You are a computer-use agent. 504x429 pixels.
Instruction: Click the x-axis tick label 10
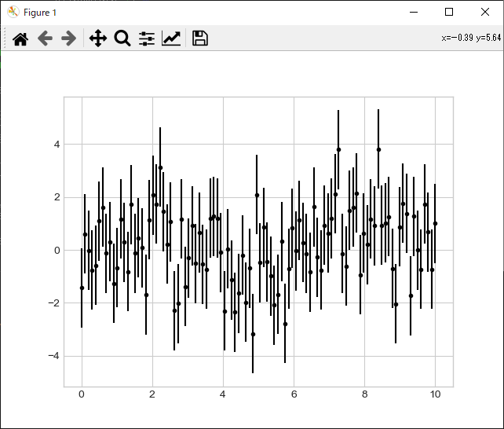(x=435, y=394)
